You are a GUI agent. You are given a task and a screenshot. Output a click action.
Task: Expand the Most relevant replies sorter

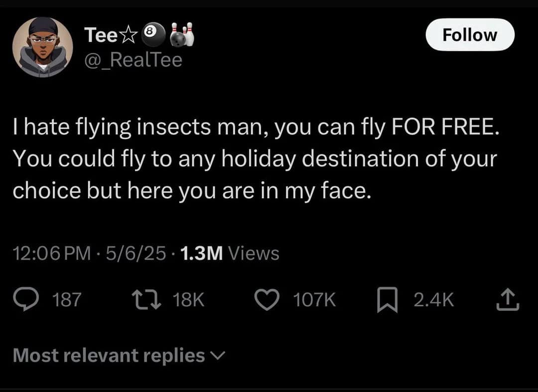click(x=109, y=355)
